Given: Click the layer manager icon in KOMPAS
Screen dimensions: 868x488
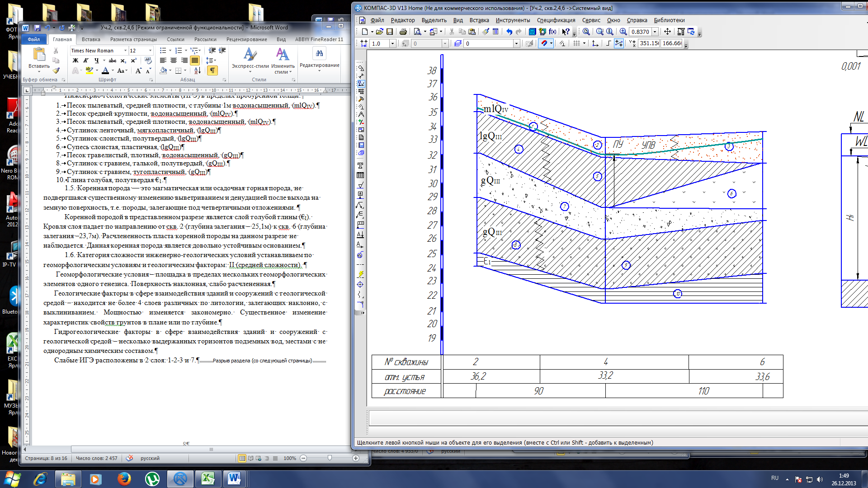Looking at the screenshot, I should [458, 43].
